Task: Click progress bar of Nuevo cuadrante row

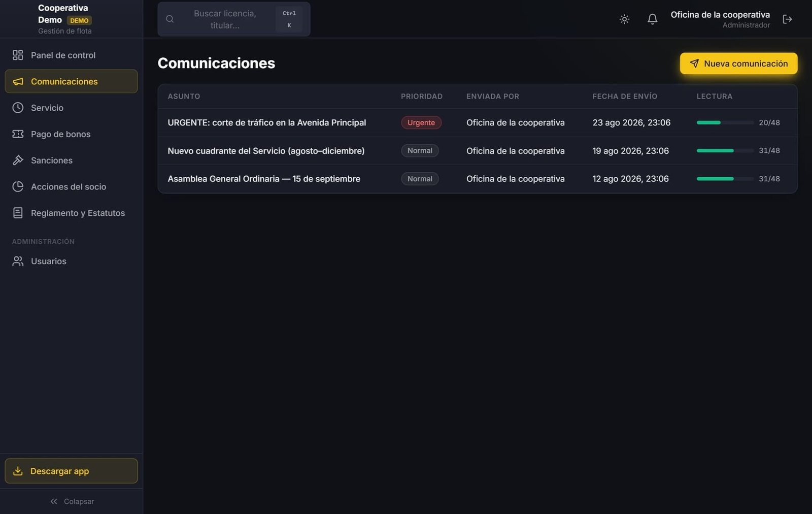Action: click(725, 150)
